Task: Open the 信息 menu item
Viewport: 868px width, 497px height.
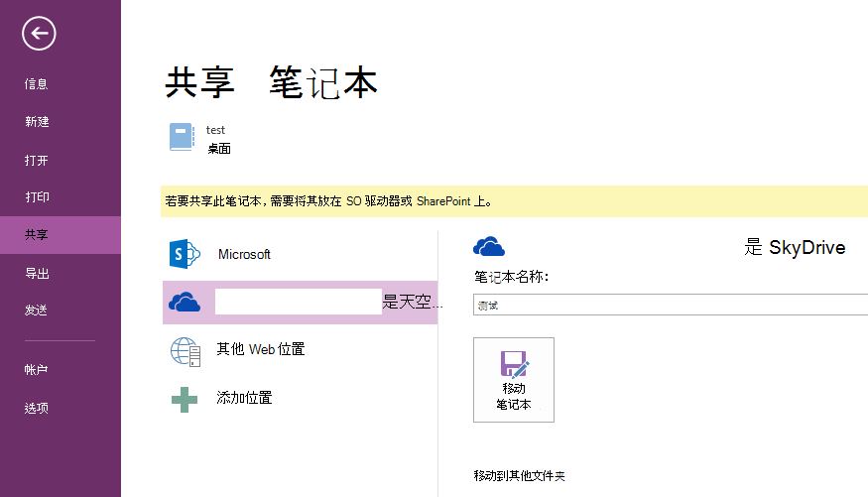Action: [x=36, y=84]
